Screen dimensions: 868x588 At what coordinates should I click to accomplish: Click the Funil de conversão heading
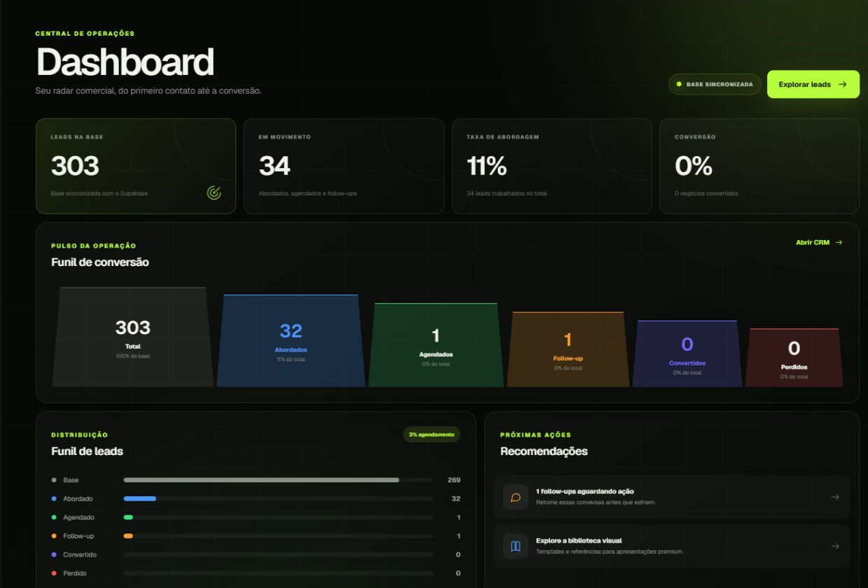pyautogui.click(x=100, y=262)
